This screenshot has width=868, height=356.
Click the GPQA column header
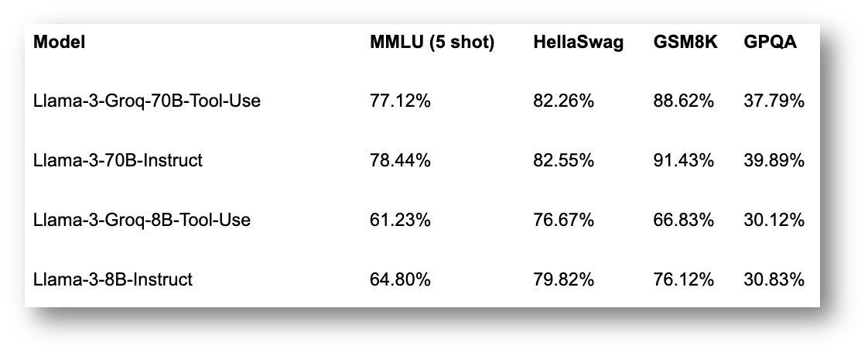(x=771, y=43)
